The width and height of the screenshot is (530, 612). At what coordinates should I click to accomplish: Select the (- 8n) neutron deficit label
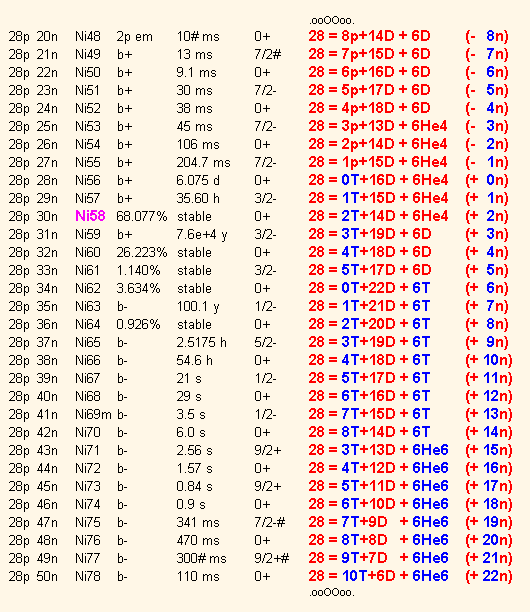[487, 36]
